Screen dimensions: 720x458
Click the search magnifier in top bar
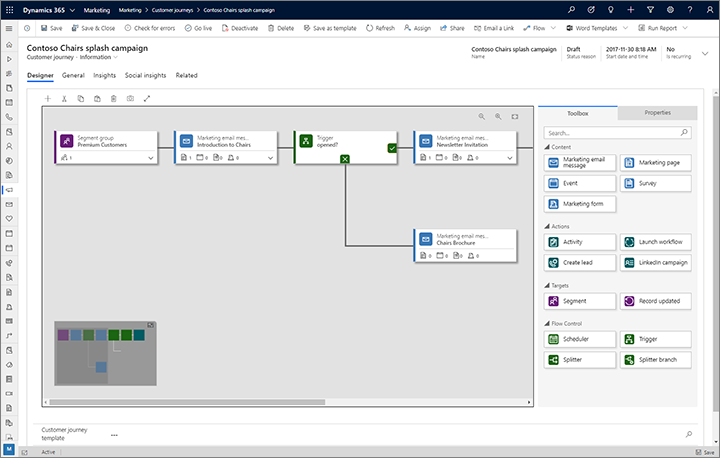[571, 10]
